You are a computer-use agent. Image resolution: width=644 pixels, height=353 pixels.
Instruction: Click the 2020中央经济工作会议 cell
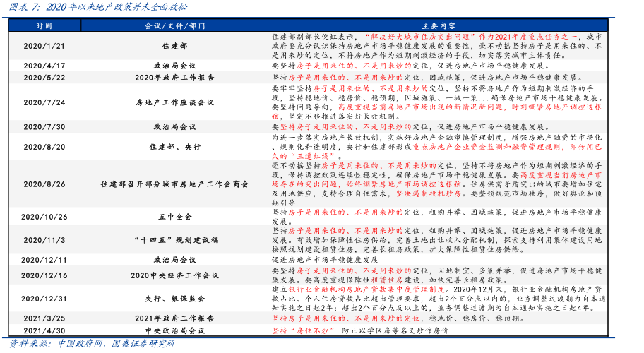coord(174,275)
